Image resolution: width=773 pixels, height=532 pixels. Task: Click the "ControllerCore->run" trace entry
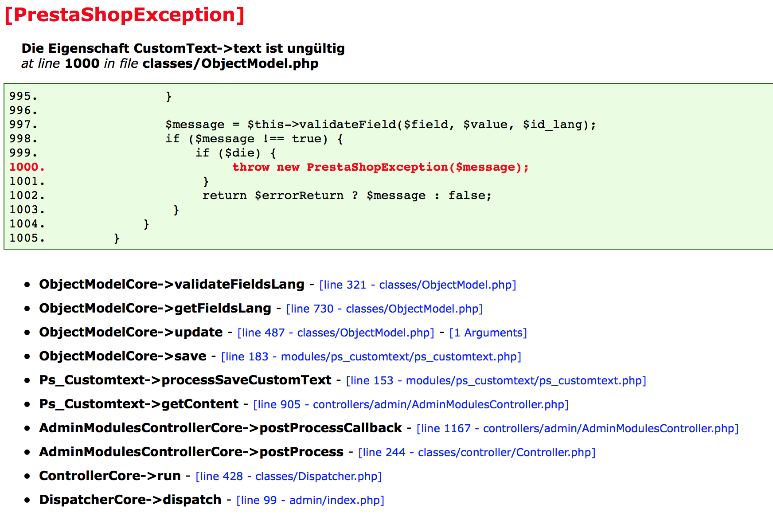(110, 476)
